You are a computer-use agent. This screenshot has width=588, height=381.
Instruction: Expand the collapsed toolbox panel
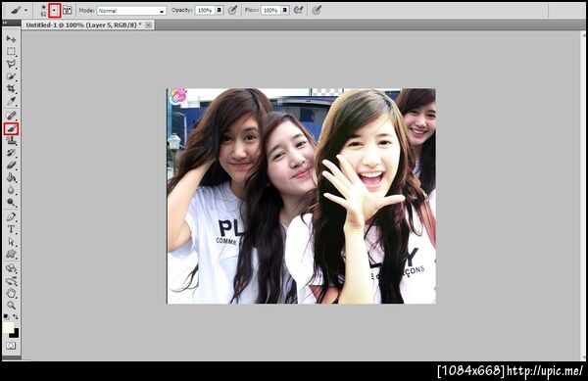point(5,23)
